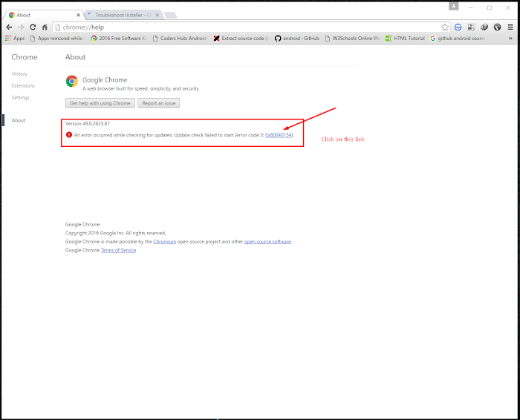Switch to Troubleshoot Installer tab
The width and height of the screenshot is (520, 420).
(123, 15)
